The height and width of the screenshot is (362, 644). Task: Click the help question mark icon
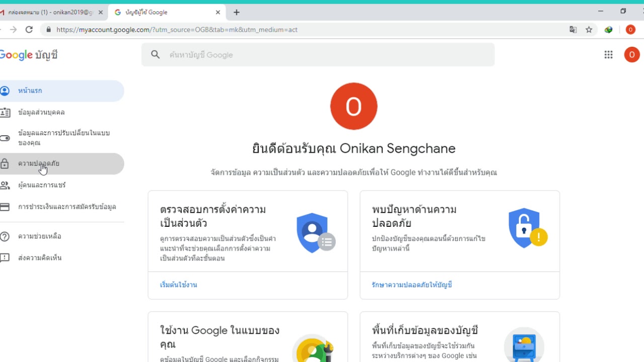[x=5, y=236]
